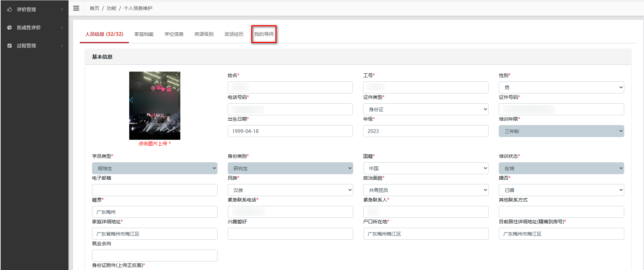The image size is (644, 270).
Task: Click the 出生日期 field 1999-04-18
Action: click(x=290, y=131)
